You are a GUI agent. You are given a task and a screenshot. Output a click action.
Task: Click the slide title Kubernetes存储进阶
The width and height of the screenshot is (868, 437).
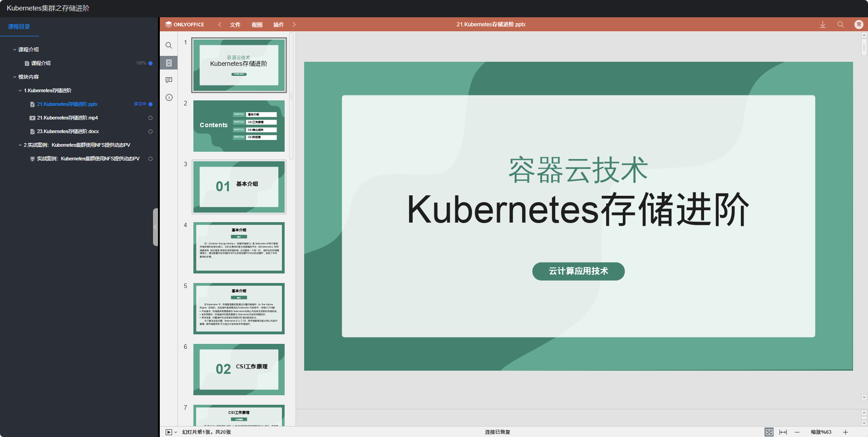(578, 209)
